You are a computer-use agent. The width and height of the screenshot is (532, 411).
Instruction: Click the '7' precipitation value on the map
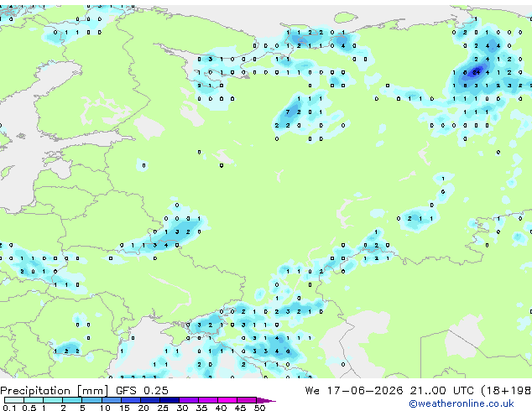(x=288, y=112)
